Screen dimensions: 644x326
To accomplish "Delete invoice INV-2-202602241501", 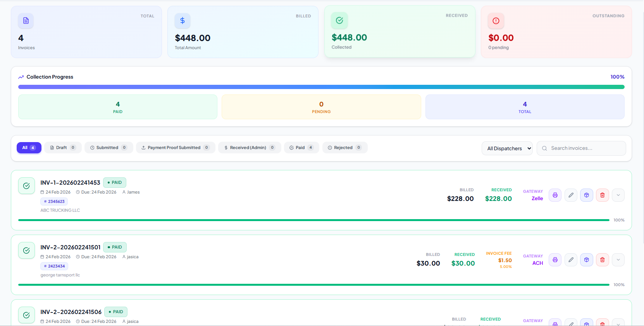I will [x=603, y=260].
